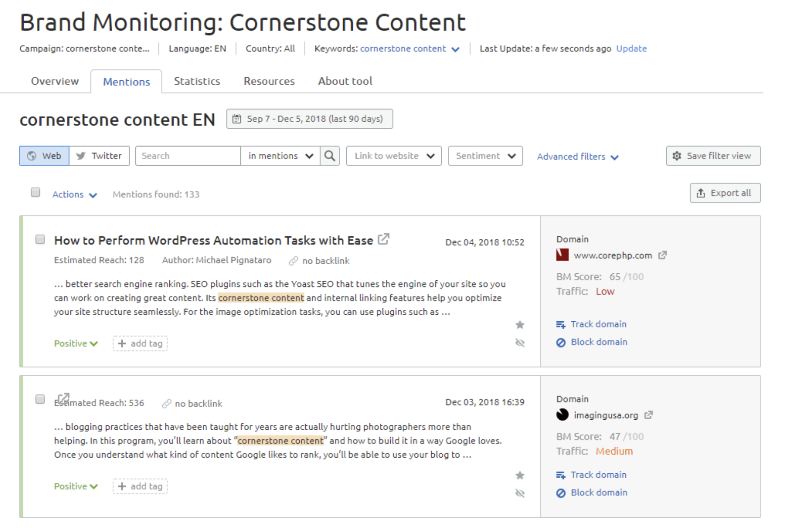
Task: Check the WordPress Automation mention checkbox
Action: point(40,239)
